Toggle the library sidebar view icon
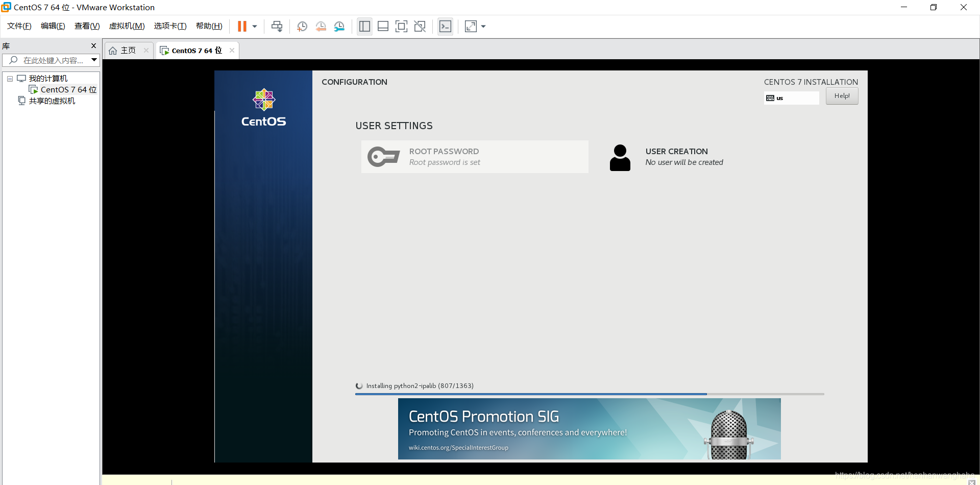This screenshot has width=980, height=485. 364,27
